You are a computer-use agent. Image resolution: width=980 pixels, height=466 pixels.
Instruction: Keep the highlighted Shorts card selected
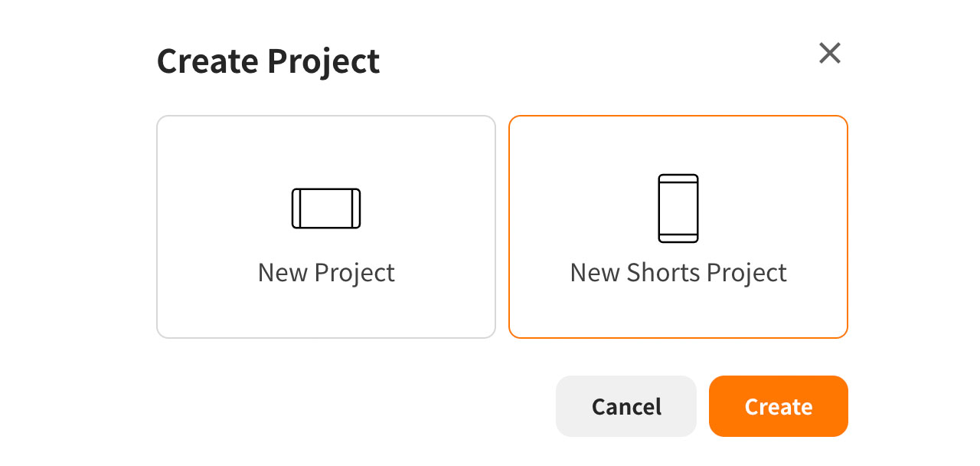[678, 227]
